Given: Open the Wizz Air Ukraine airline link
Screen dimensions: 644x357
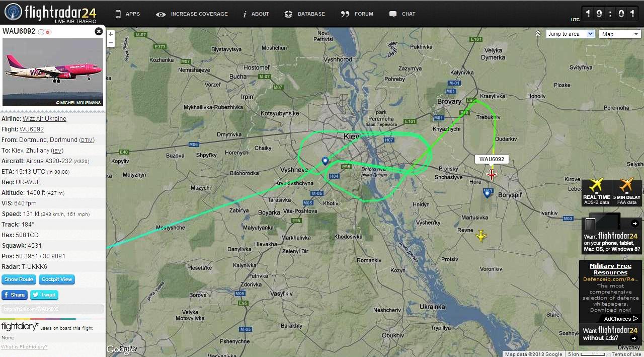Looking at the screenshot, I should [x=44, y=119].
